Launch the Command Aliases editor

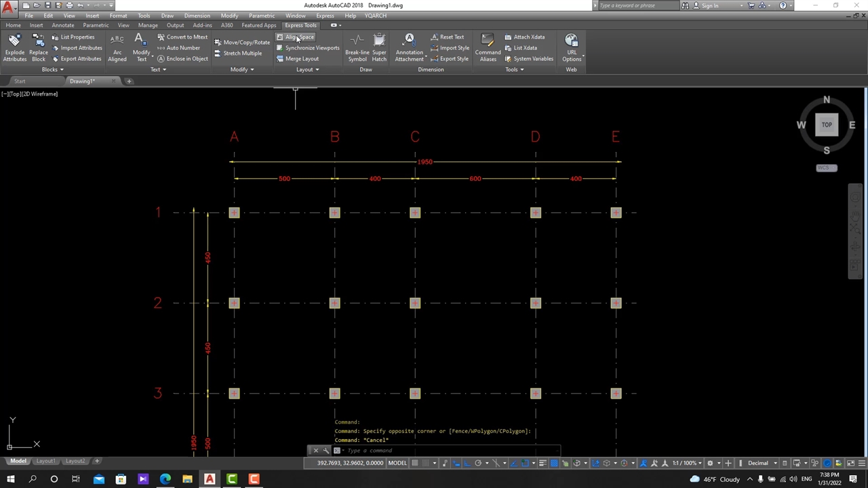(x=488, y=47)
